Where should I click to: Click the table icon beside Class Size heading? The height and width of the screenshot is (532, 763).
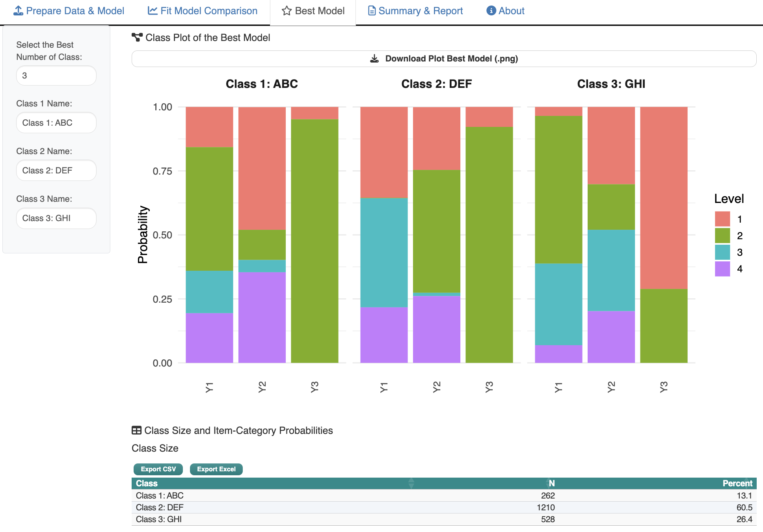pyautogui.click(x=136, y=430)
